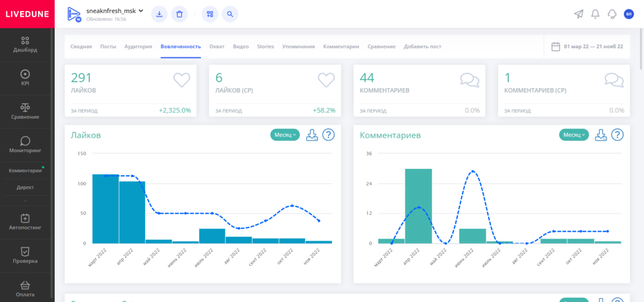Open the add dashboard widget icon
This screenshot has height=302, width=644.
[210, 14]
